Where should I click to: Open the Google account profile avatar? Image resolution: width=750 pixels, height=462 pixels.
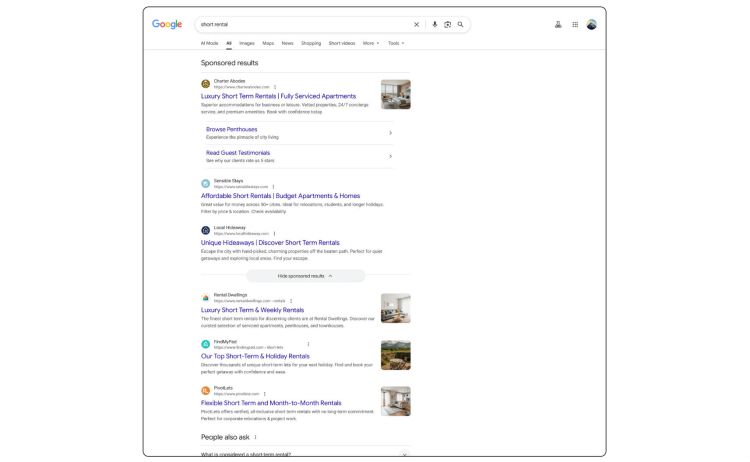tap(592, 25)
